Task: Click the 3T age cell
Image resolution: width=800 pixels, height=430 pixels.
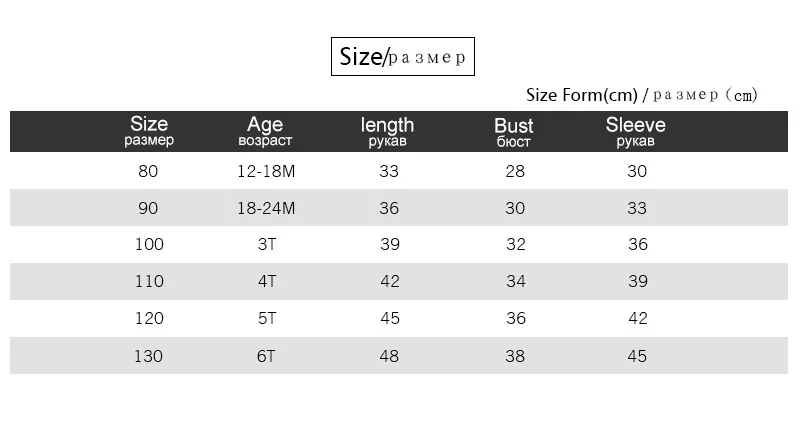Action: 266,244
